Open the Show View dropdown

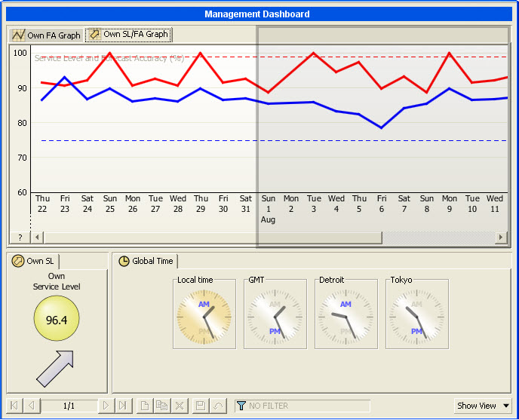[x=483, y=406]
